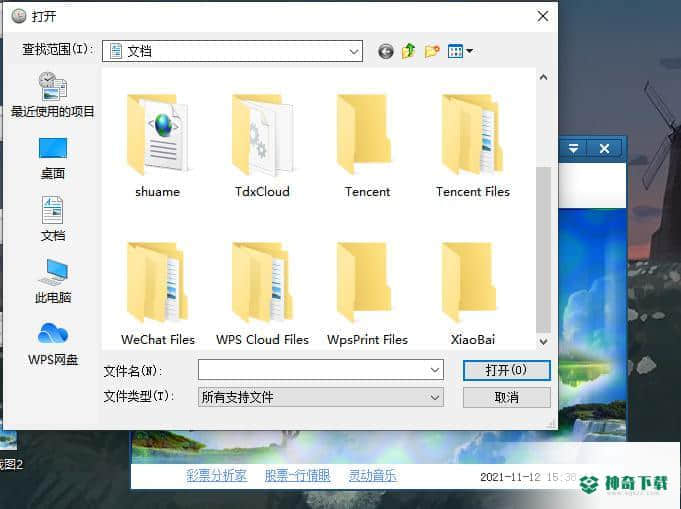
Task: Close the 打开 dialog
Action: [542, 16]
